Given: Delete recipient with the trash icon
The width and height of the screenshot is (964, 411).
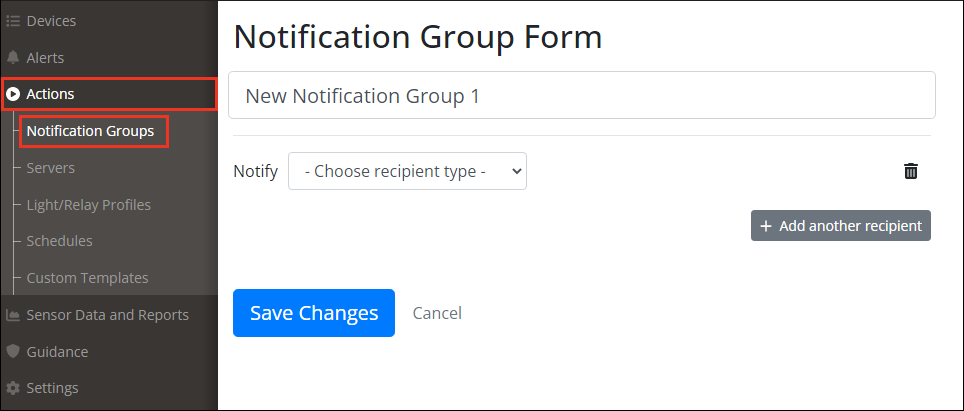Looking at the screenshot, I should click(x=910, y=171).
